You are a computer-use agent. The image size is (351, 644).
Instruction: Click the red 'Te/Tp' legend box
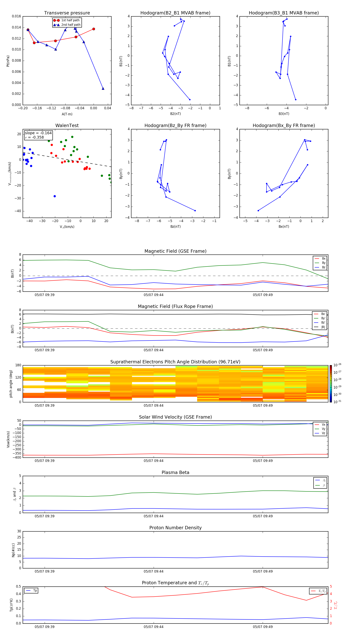[x=318, y=591]
